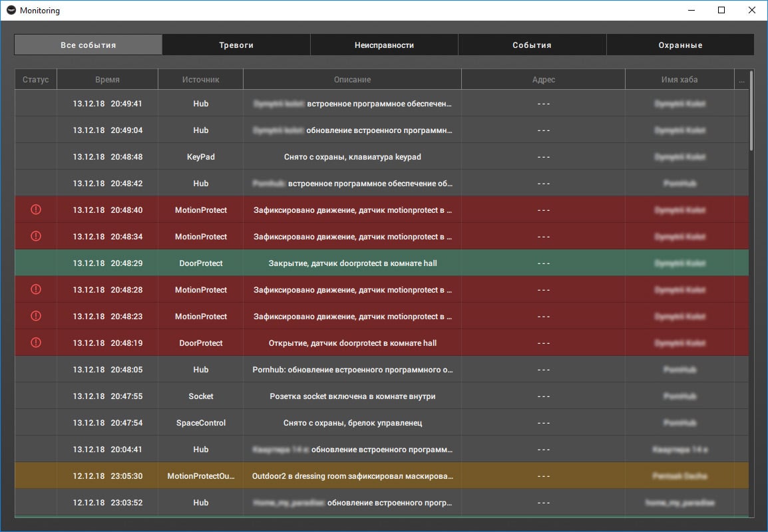
Task: Select the События tab
Action: (532, 45)
